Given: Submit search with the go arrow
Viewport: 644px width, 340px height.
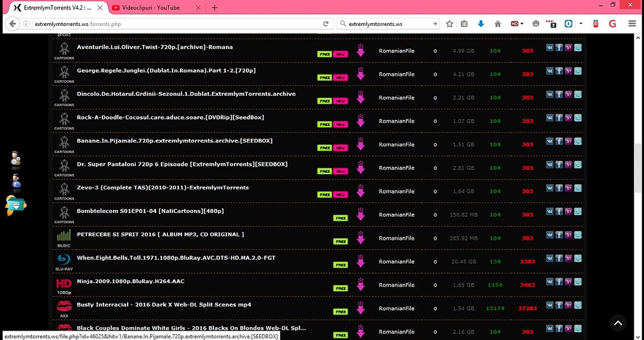Looking at the screenshot, I should tap(435, 24).
